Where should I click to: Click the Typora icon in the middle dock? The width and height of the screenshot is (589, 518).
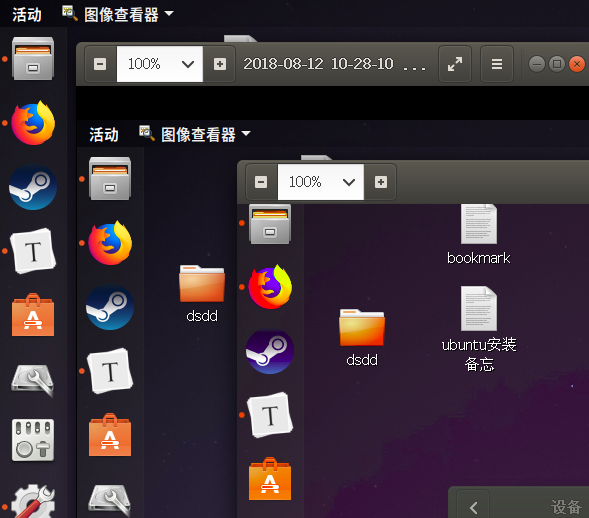[110, 371]
